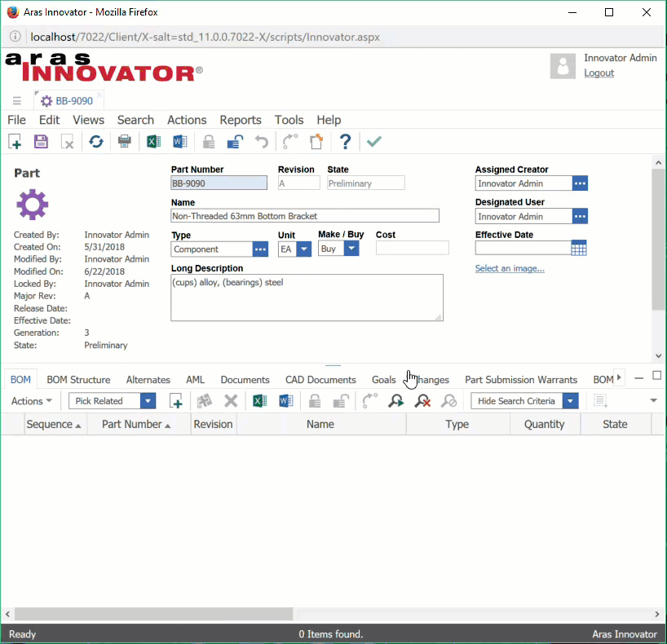Export to Word from the main toolbar
Screen dimensions: 667x644
click(180, 142)
